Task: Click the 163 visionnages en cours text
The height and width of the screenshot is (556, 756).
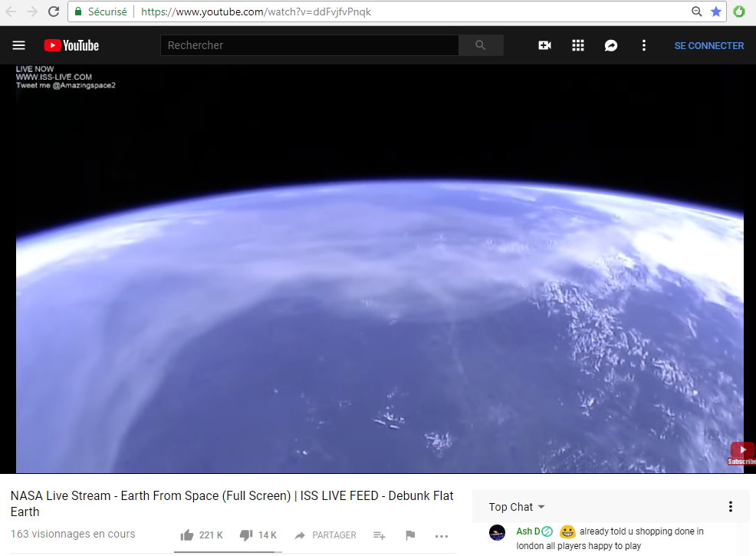Action: (x=73, y=535)
